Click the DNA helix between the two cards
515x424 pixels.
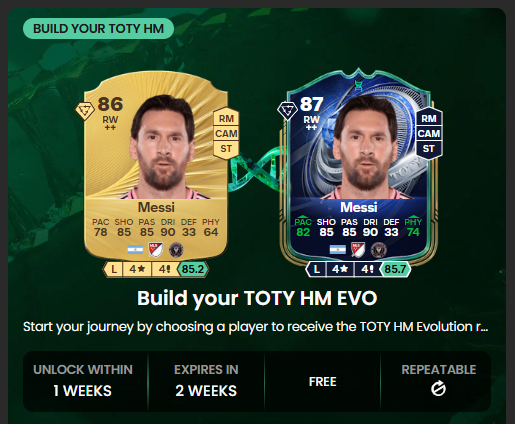coord(257,169)
